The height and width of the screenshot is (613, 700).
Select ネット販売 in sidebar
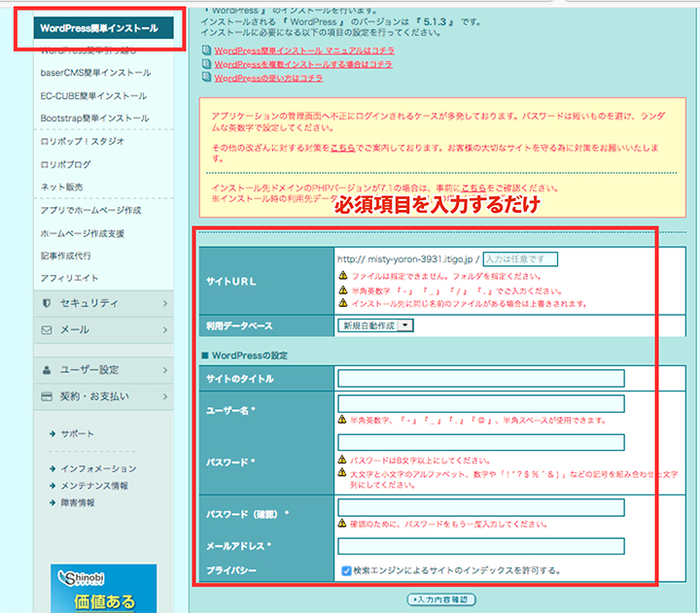[x=61, y=187]
